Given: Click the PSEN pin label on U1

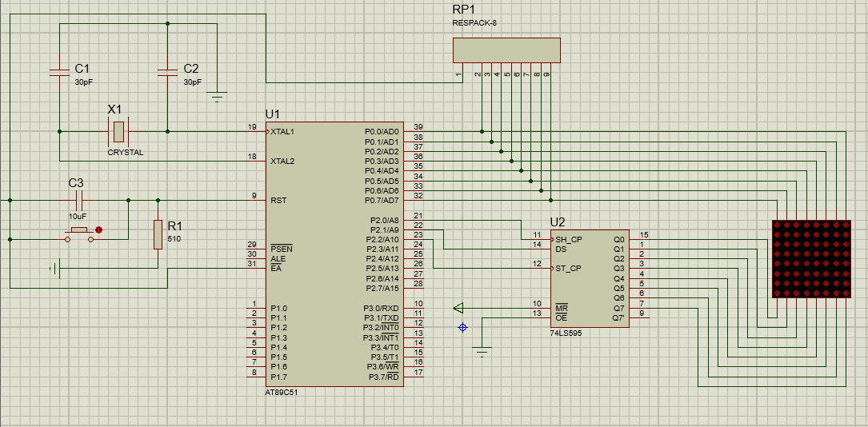Looking at the screenshot, I should tap(282, 249).
